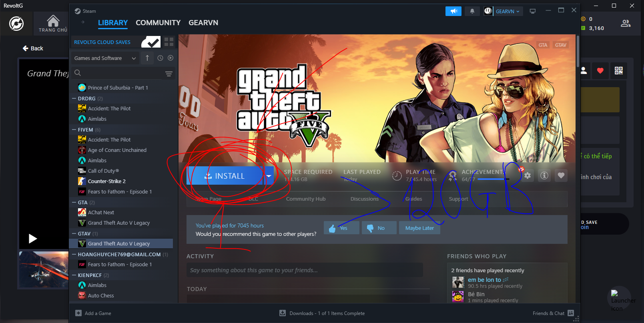The width and height of the screenshot is (644, 323).
Task: Select Prince of Suburbia - Part 1
Action: point(118,88)
